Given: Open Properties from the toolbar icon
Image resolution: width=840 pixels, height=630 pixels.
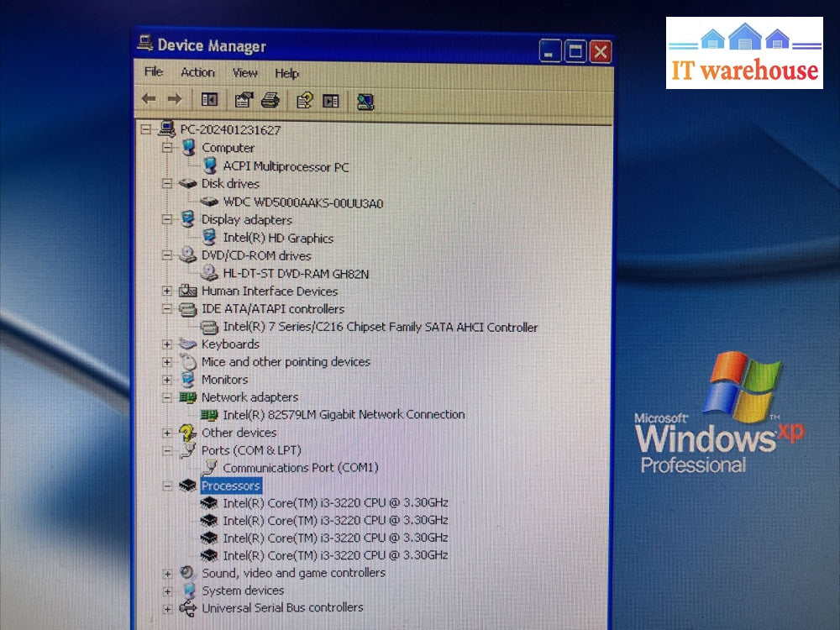Looking at the screenshot, I should coord(244,101).
